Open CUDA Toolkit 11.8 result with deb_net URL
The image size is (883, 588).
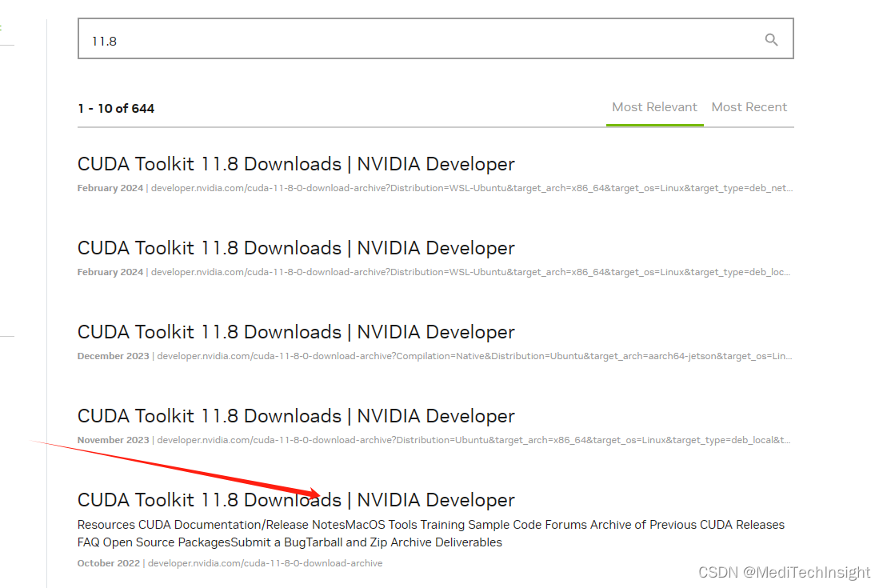point(296,164)
